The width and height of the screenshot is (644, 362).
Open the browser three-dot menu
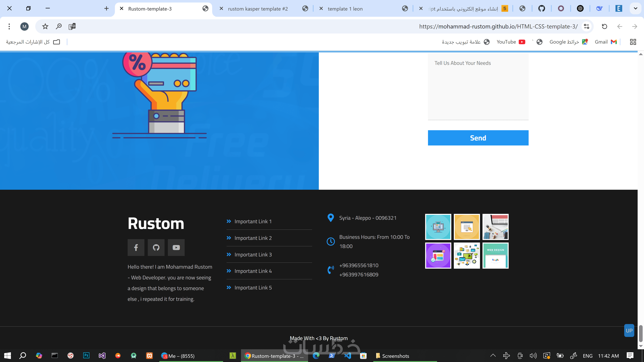[x=9, y=26]
